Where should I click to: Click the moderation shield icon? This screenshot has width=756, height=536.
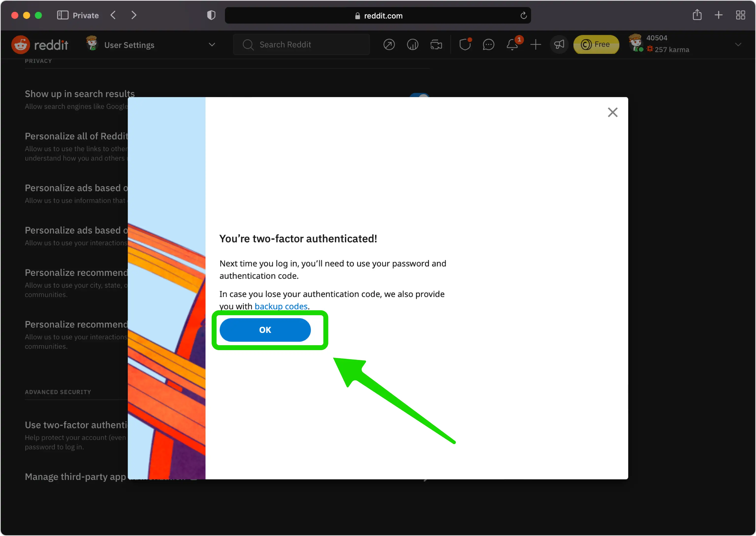coord(465,45)
